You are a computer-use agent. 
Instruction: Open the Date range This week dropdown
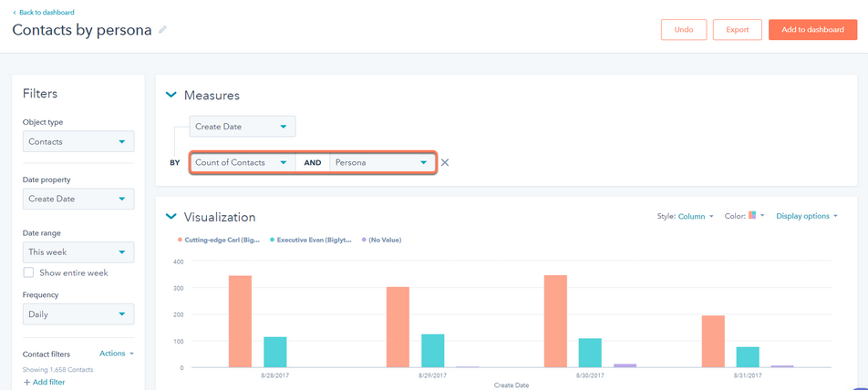(x=78, y=251)
